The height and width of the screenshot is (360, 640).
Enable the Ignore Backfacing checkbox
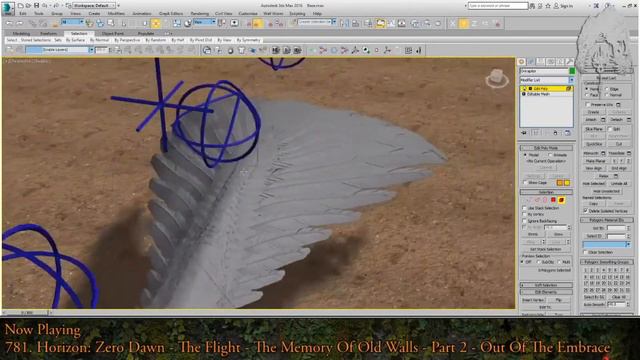525,221
